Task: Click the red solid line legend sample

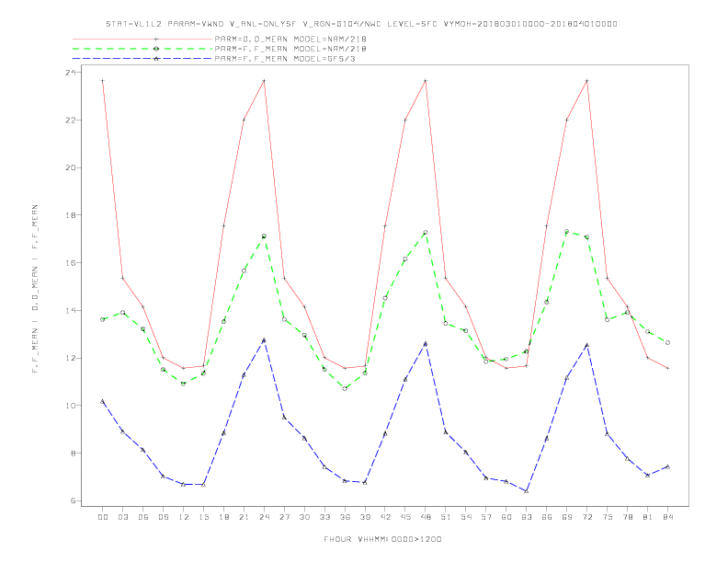Action: pyautogui.click(x=142, y=39)
